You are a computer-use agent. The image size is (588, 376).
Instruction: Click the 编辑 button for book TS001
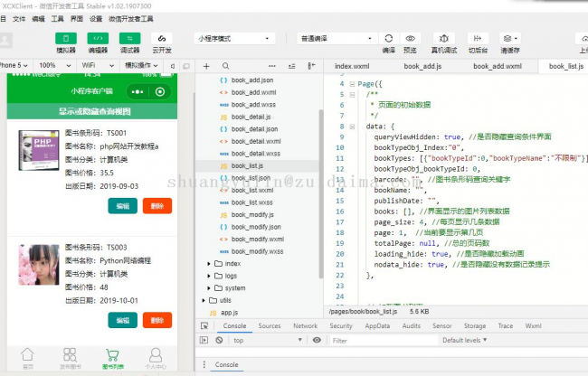coord(122,205)
